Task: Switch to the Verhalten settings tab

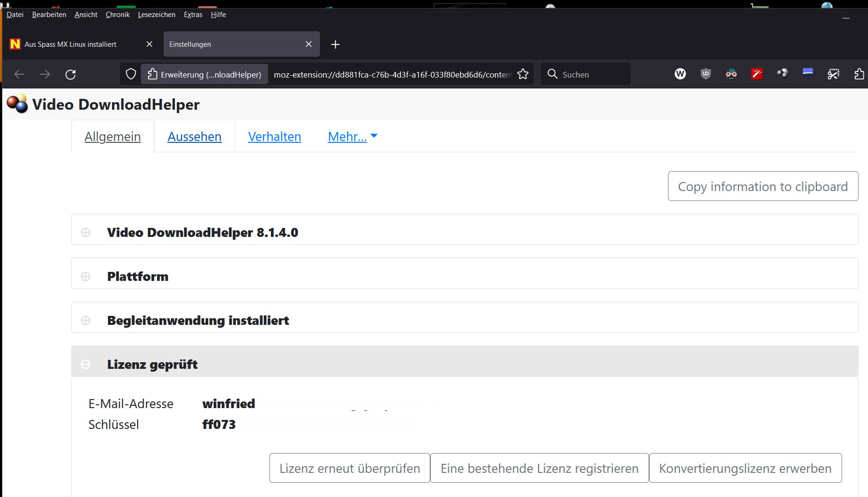Action: [275, 136]
